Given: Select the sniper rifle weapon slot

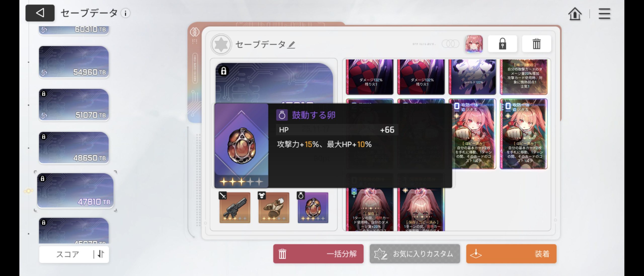Looking at the screenshot, I should [235, 208].
